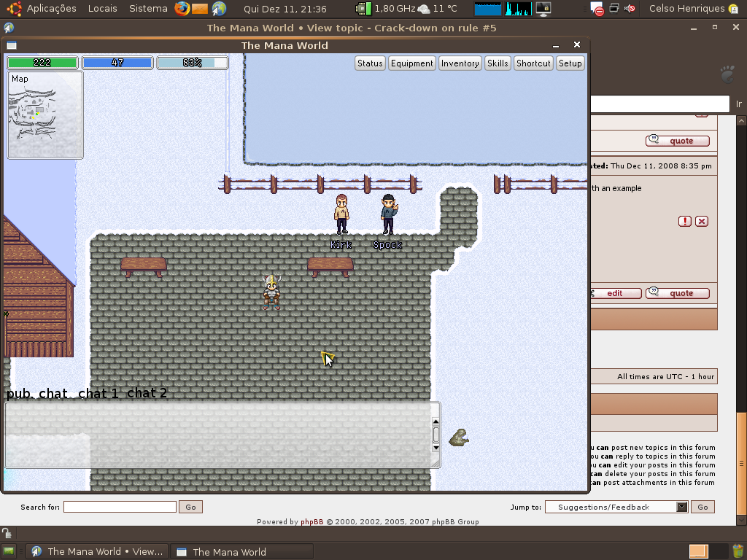The width and height of the screenshot is (747, 560).
Task: Click the browser page scroll up arrow
Action: tap(741, 121)
